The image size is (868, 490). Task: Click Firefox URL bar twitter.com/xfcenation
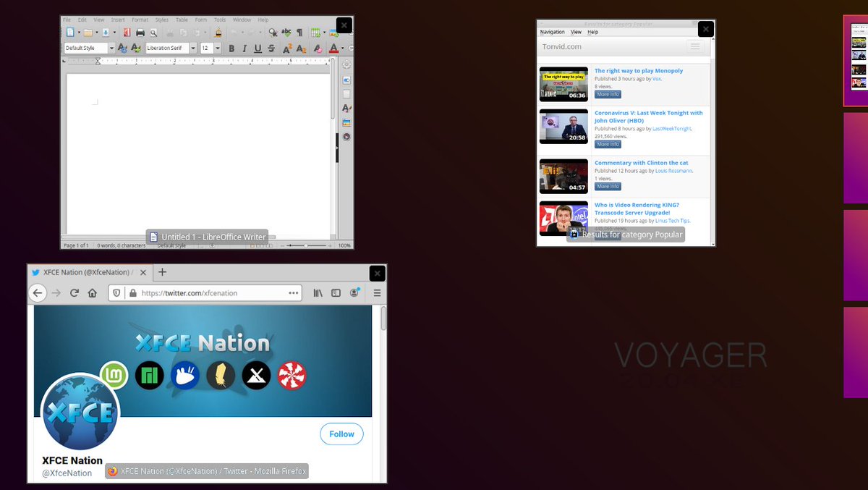[205, 293]
